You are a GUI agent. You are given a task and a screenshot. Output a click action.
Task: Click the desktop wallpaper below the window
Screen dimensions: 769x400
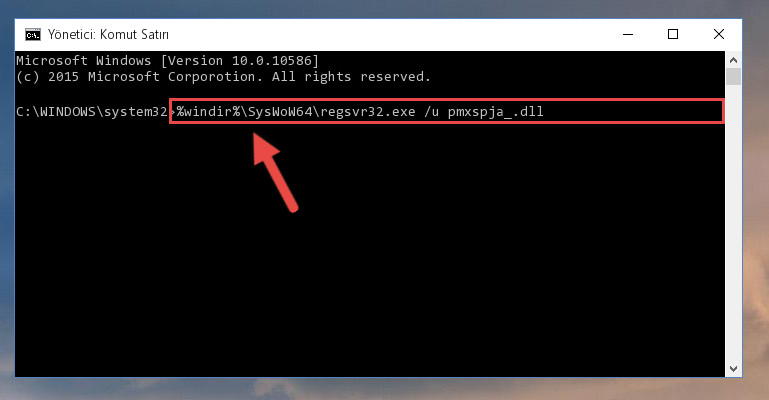click(x=384, y=389)
